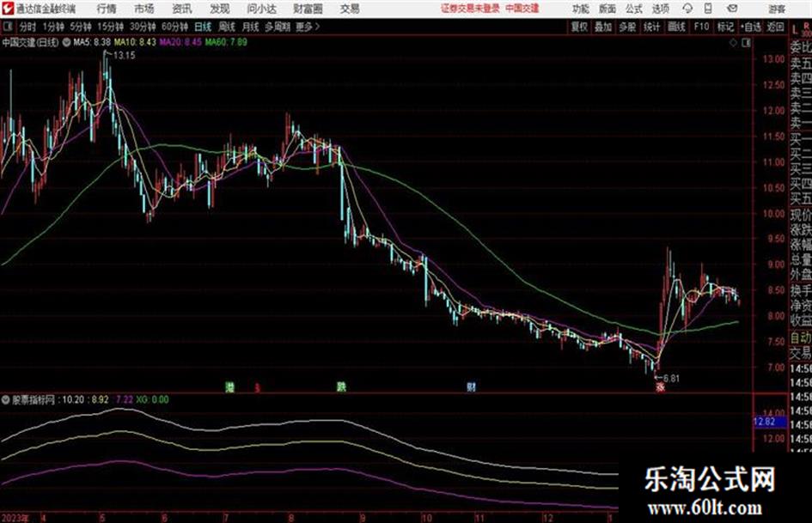
Task: Toggle the panel layout icon beside the diamond
Action: (746, 43)
